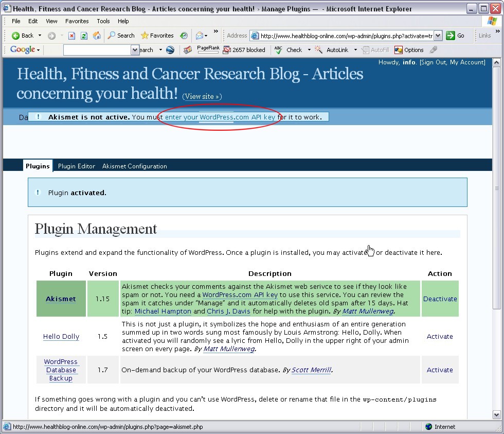
Task: Activate the Hello Dolly plugin
Action: pos(440,337)
